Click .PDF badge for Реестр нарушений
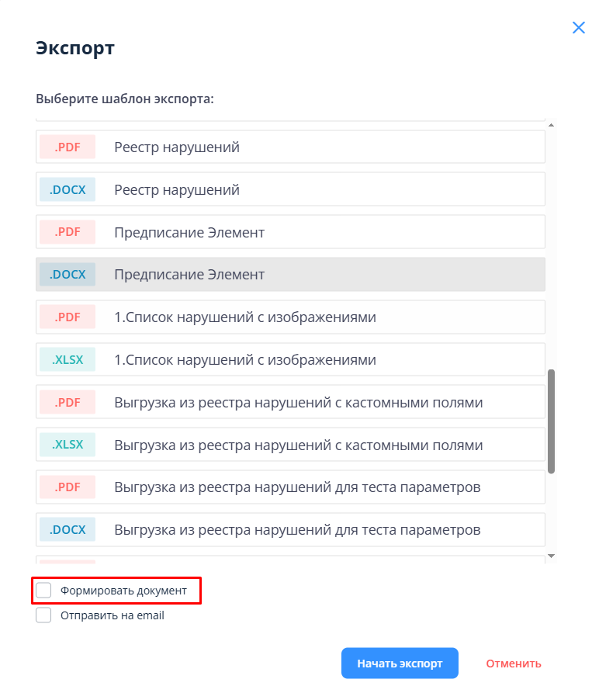 [68, 147]
